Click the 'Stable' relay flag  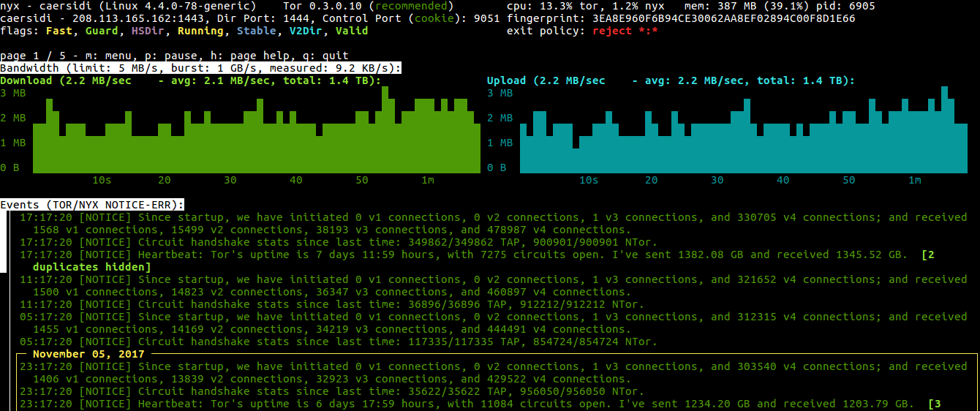tap(257, 31)
